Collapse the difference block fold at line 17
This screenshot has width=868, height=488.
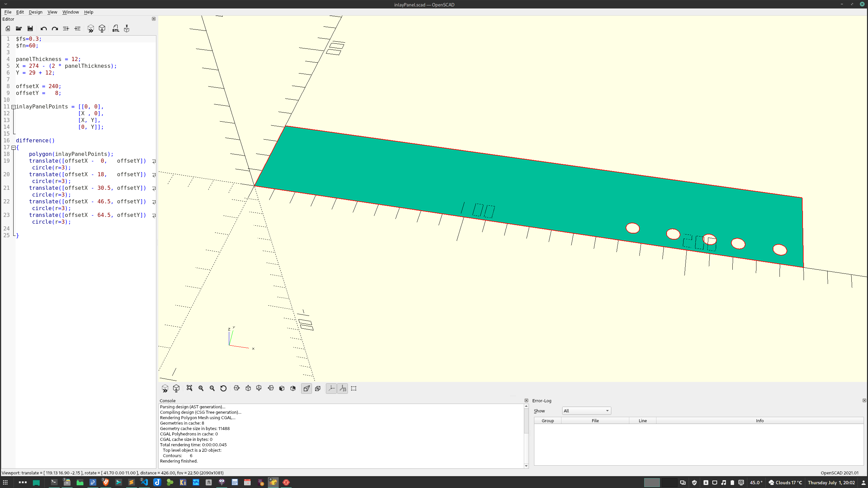pyautogui.click(x=14, y=147)
